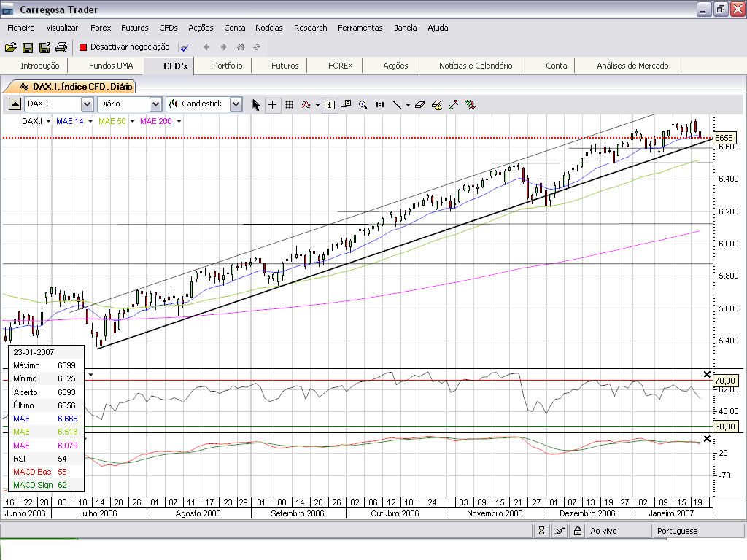This screenshot has width=747, height=560.
Task: Switch to the Fundos UMA tab
Action: (111, 66)
